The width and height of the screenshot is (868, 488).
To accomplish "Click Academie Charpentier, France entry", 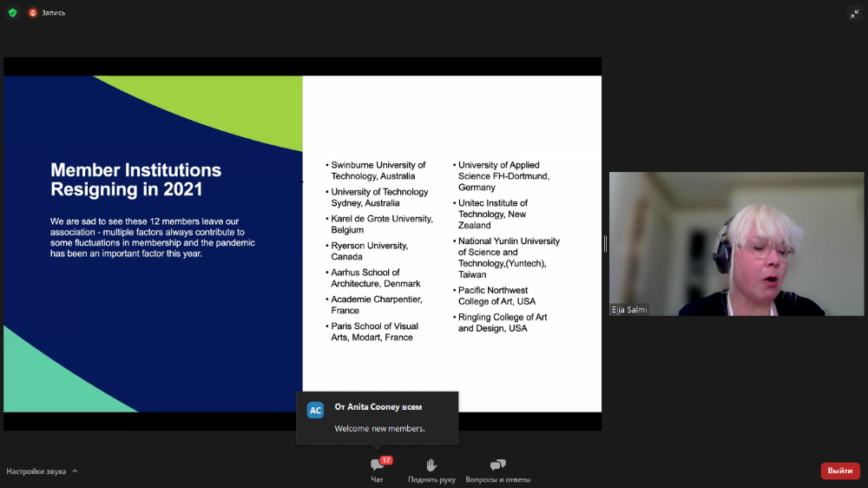I will point(376,305).
